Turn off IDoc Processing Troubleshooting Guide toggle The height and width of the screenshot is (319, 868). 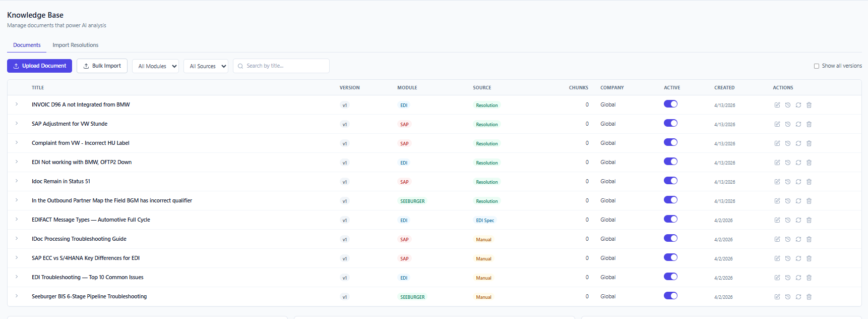tap(670, 238)
